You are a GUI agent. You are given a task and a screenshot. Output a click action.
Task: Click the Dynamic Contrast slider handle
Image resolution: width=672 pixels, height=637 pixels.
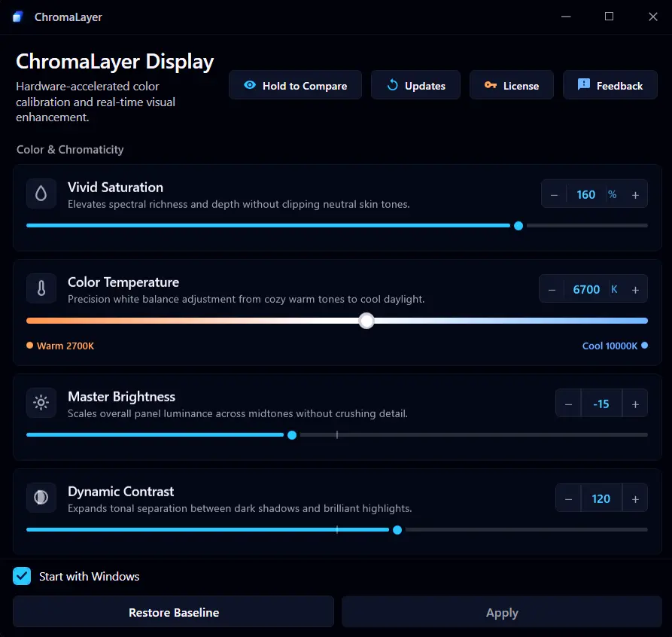coord(397,530)
